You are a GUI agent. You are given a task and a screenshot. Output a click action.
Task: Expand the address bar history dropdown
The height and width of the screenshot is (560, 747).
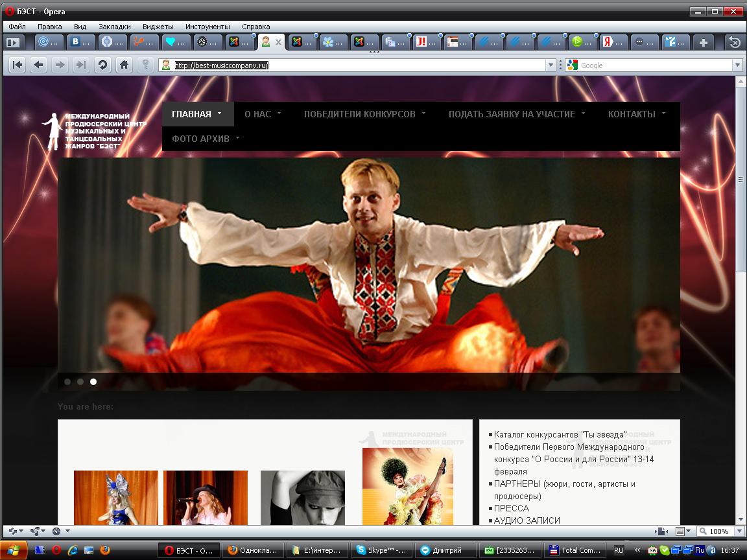[x=551, y=65]
